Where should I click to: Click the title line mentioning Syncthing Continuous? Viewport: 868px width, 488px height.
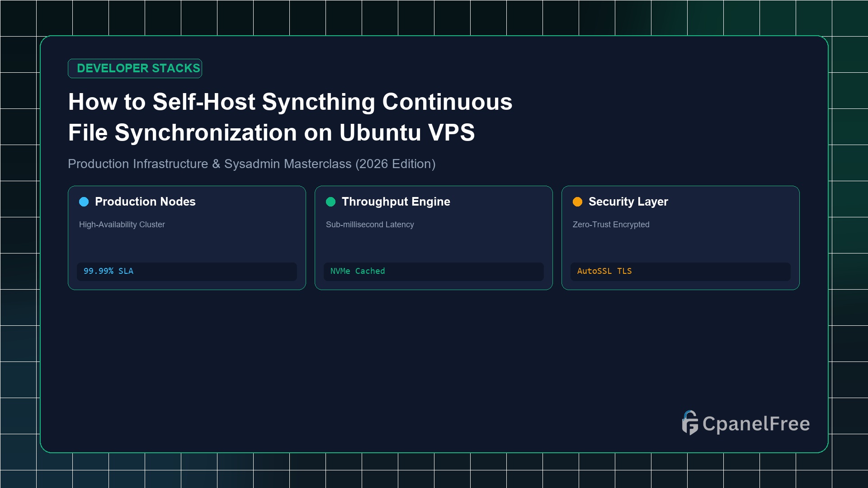pos(290,102)
